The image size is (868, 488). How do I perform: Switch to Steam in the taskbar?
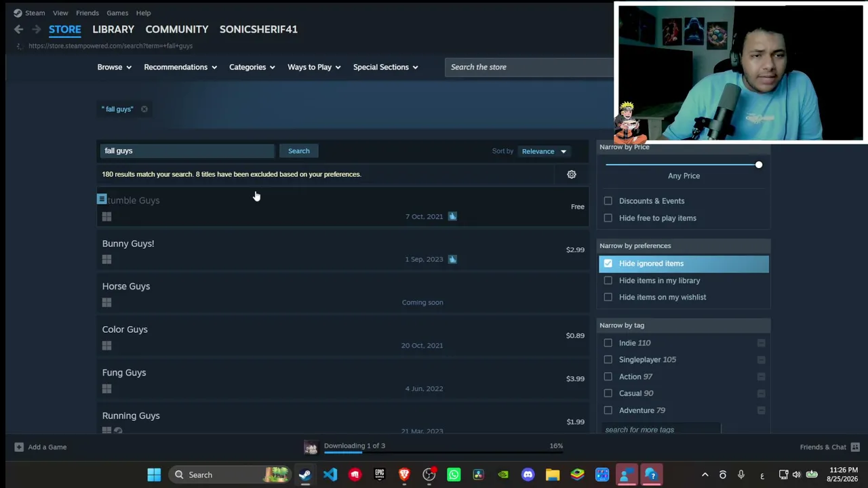click(305, 475)
